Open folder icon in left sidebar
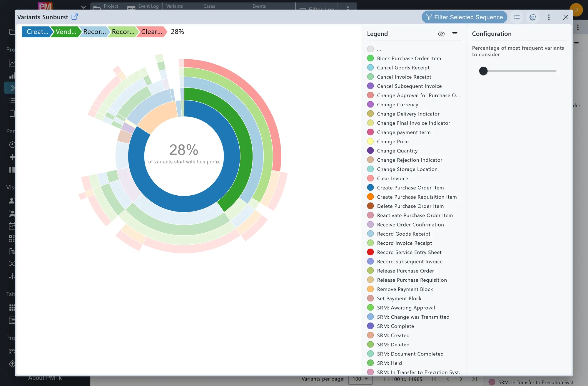588x386 pixels. (x=12, y=32)
